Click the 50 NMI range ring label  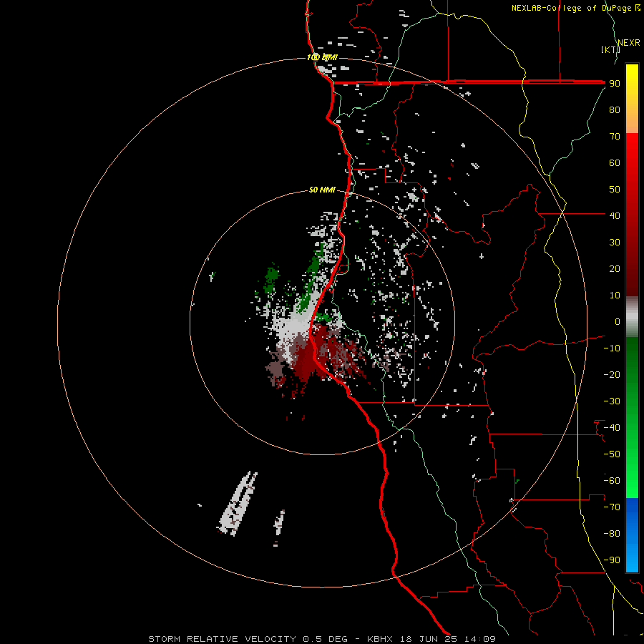coord(322,190)
